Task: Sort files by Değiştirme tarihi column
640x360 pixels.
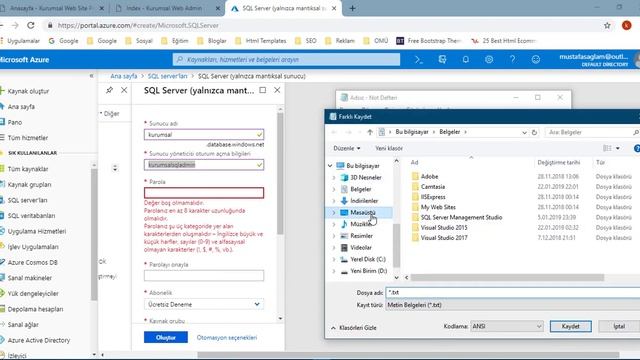Action: (558, 162)
